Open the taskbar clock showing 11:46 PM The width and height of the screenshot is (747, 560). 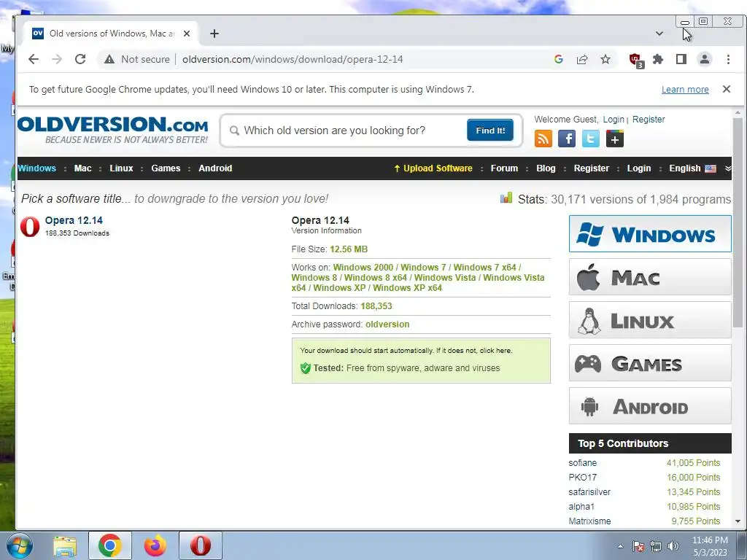pos(709,546)
